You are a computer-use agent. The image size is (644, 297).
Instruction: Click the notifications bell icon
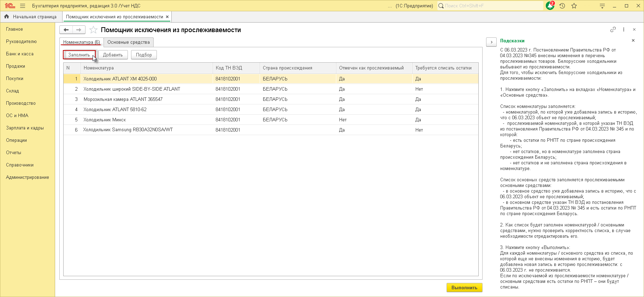[550, 6]
